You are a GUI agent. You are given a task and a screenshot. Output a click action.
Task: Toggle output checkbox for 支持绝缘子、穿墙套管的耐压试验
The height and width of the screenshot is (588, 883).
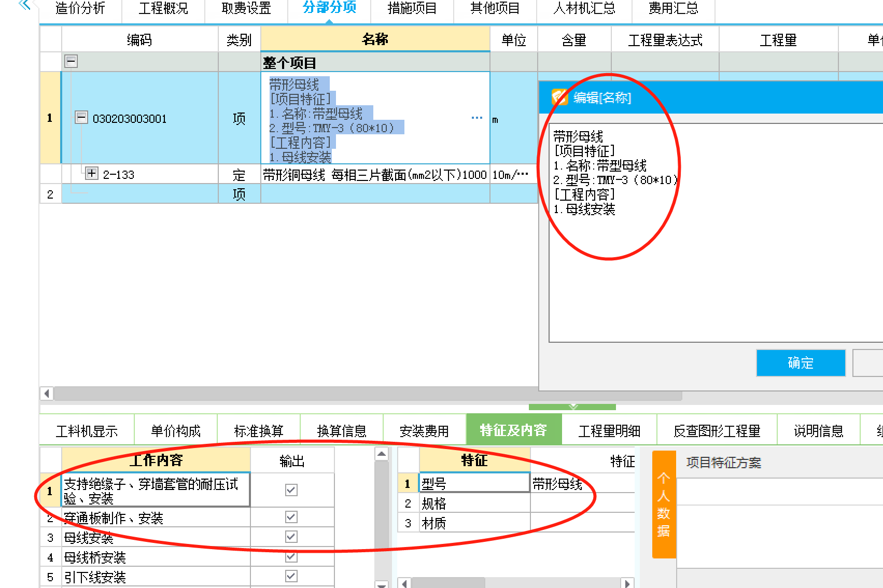point(291,490)
